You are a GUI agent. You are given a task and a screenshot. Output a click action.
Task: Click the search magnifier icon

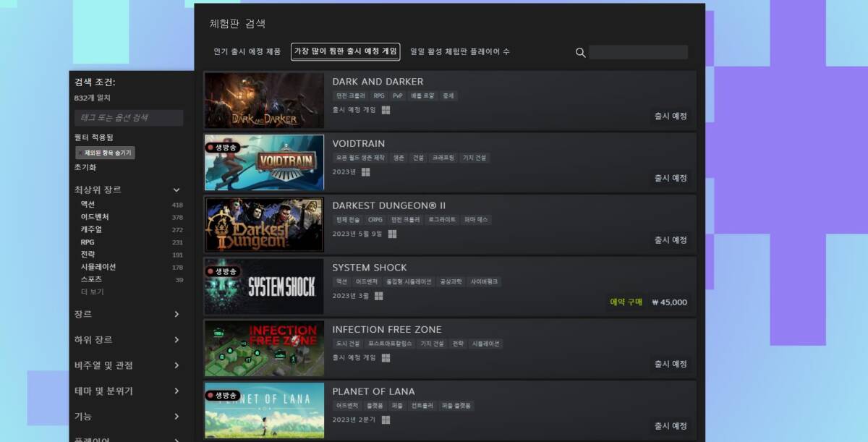click(580, 52)
